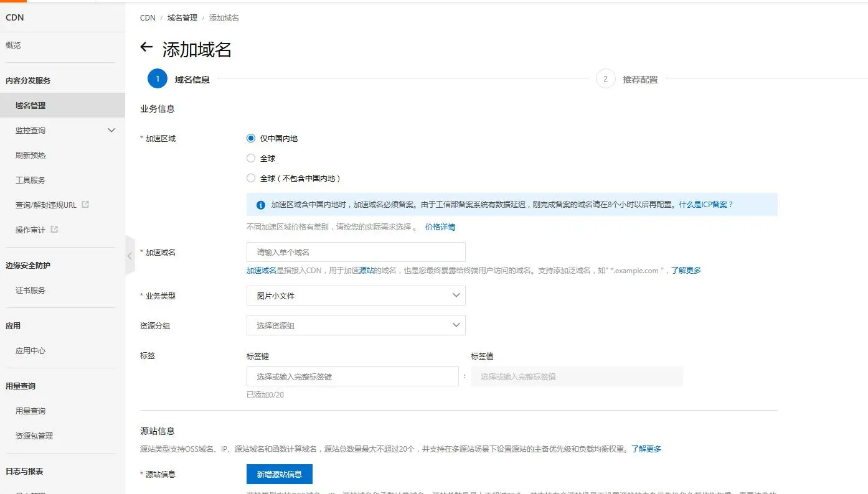Click the info icon in the blue notice

[x=261, y=205]
